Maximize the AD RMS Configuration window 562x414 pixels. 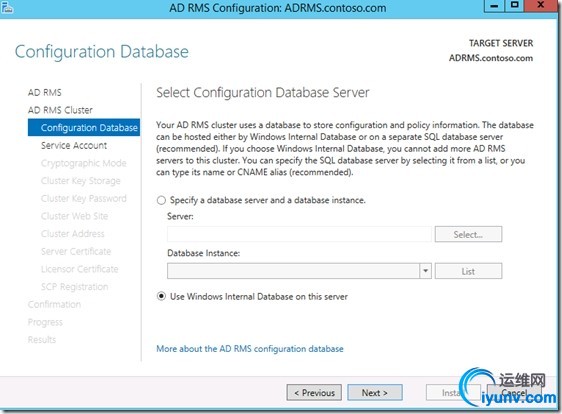coord(514,6)
